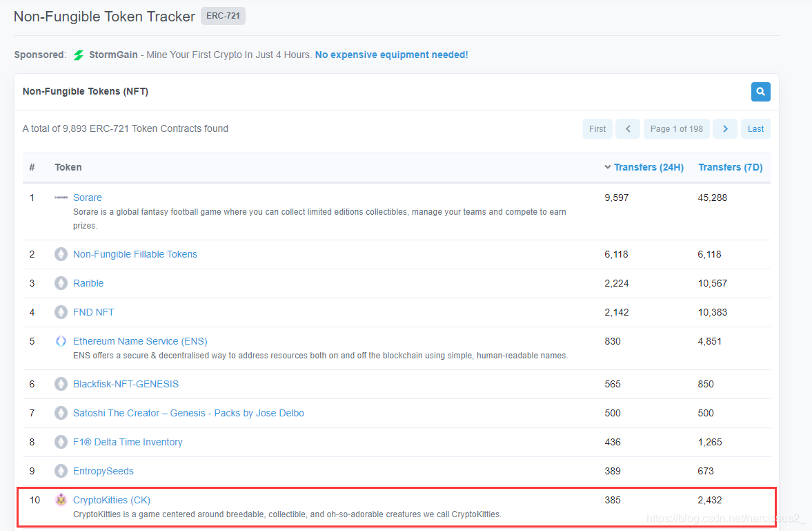Click CryptoKitties 7D value 2,432

click(709, 500)
